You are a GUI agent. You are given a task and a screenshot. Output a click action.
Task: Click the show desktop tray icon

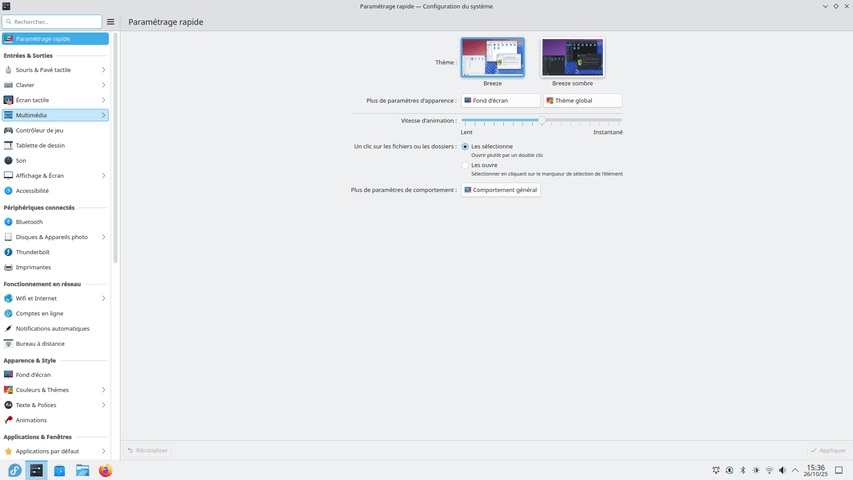click(x=839, y=470)
